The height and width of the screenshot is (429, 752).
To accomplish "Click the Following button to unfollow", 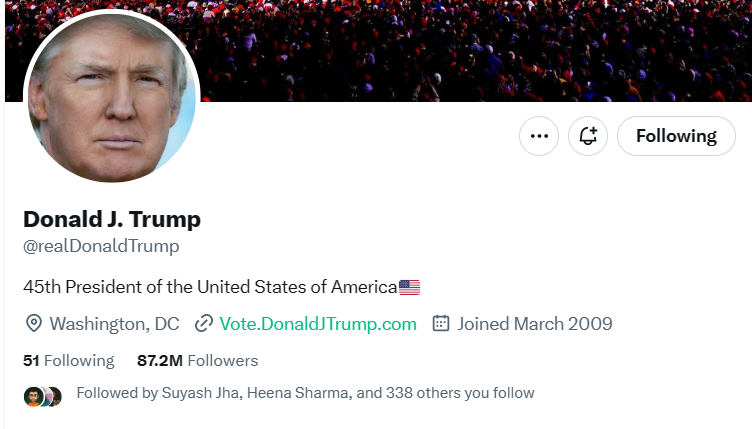I will tap(676, 136).
